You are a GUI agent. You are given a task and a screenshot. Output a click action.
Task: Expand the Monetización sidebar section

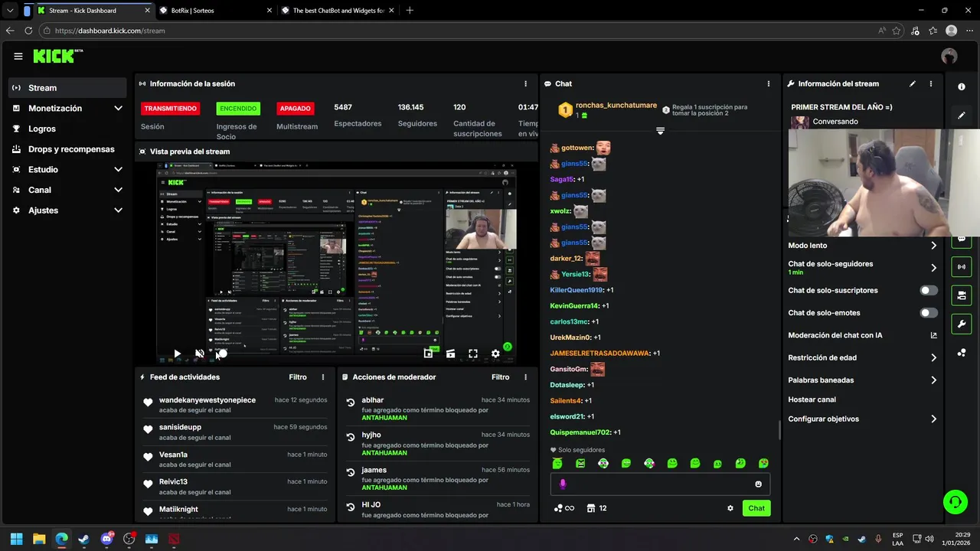click(x=67, y=108)
